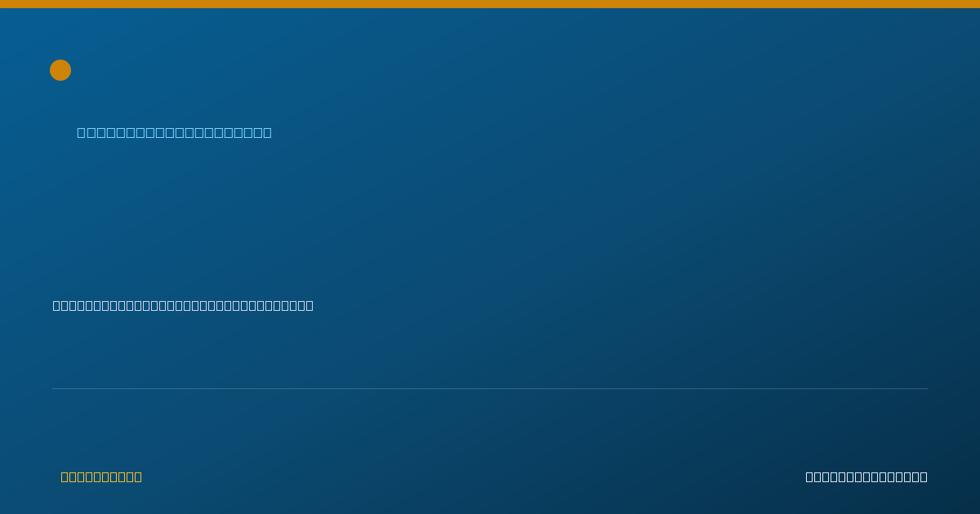The image size is (980, 514).
Task: Click the white text at the bottom right
Action: (x=866, y=476)
